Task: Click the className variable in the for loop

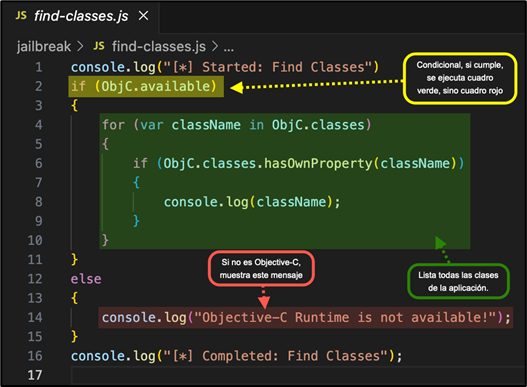Action: [x=206, y=125]
